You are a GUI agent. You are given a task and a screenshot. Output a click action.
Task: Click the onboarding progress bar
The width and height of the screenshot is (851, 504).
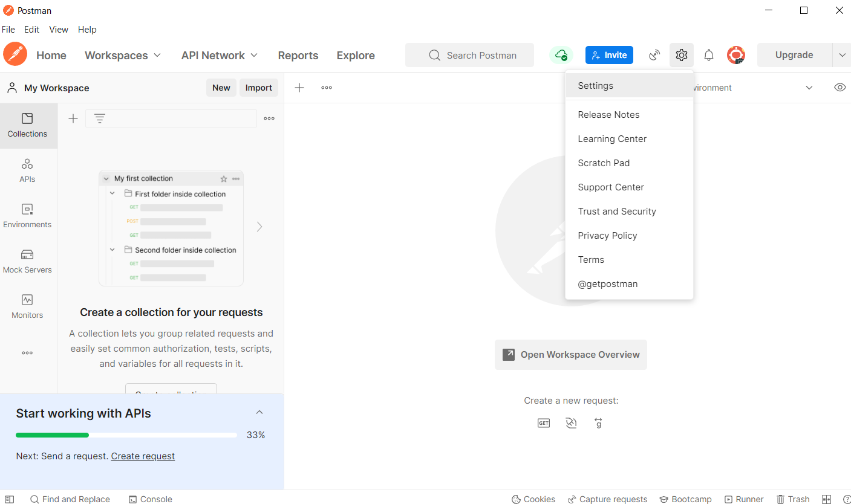126,435
